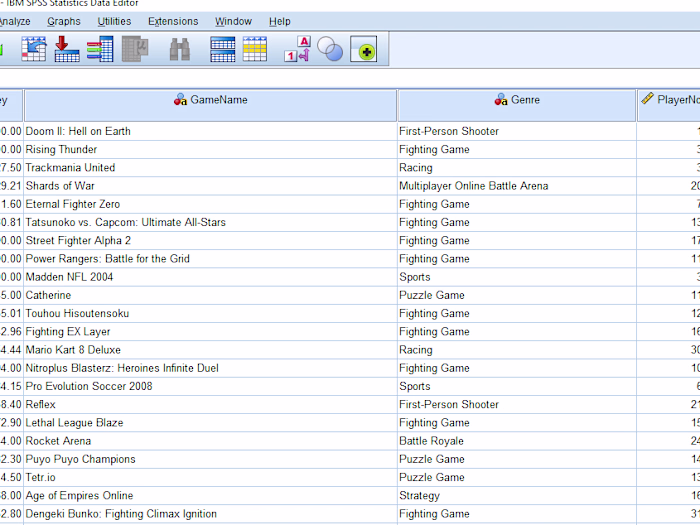
Task: Select the "Street Fighter Alpha 2" cell
Action: (210, 241)
